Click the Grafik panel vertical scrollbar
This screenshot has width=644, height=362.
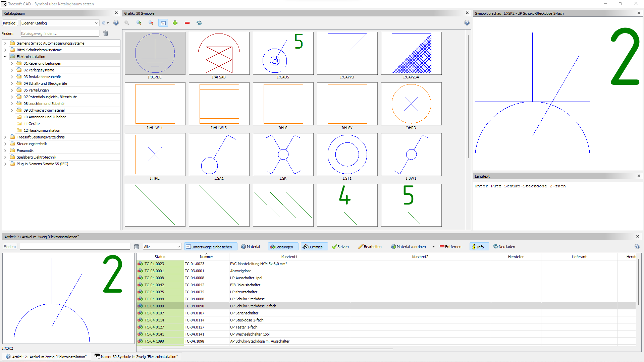[x=468, y=97]
